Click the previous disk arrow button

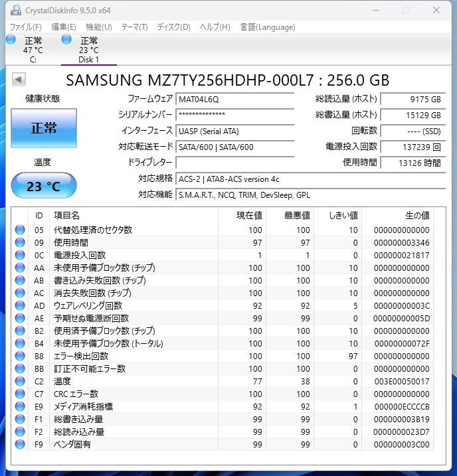pos(19,80)
